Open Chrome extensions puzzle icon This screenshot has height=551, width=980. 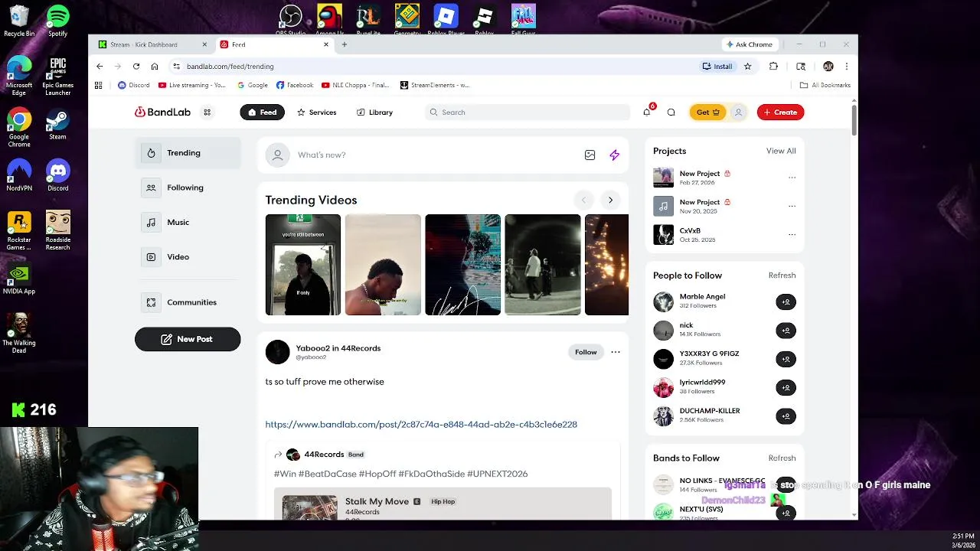pos(773,67)
